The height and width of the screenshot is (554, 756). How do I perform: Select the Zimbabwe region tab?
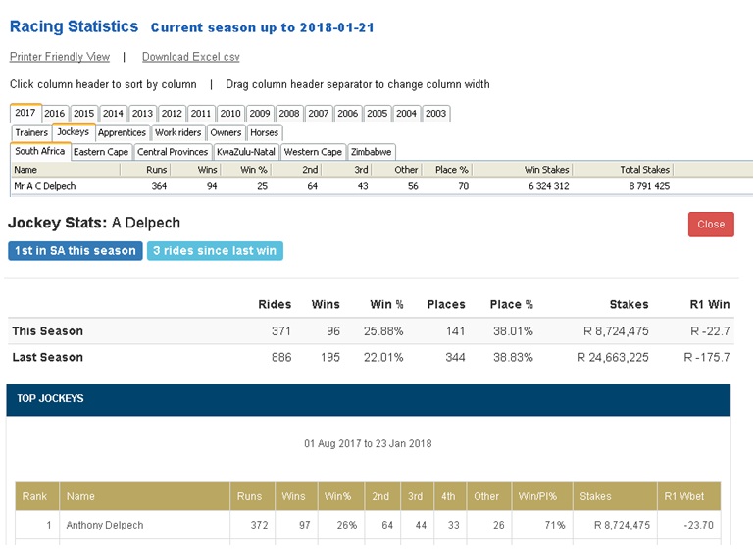tap(372, 152)
